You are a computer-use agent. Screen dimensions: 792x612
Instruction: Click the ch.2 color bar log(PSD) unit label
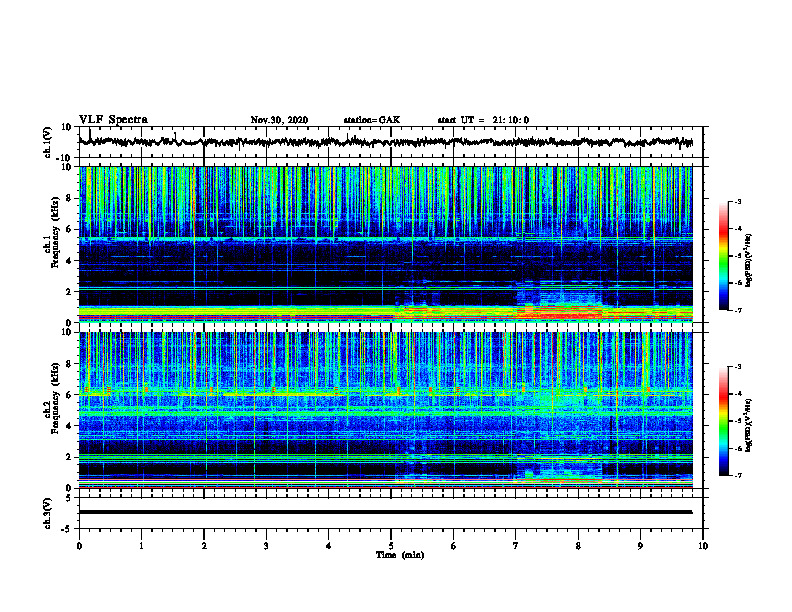749,424
